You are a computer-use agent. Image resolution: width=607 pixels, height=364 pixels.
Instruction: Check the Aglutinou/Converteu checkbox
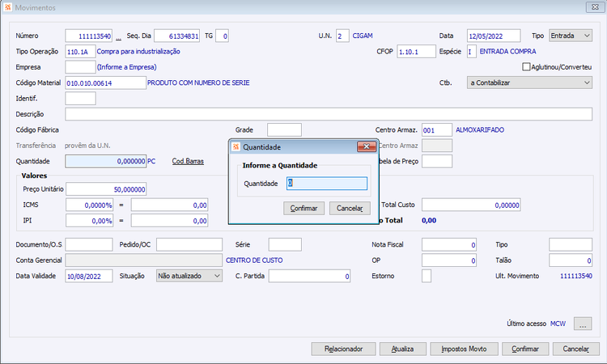(526, 67)
